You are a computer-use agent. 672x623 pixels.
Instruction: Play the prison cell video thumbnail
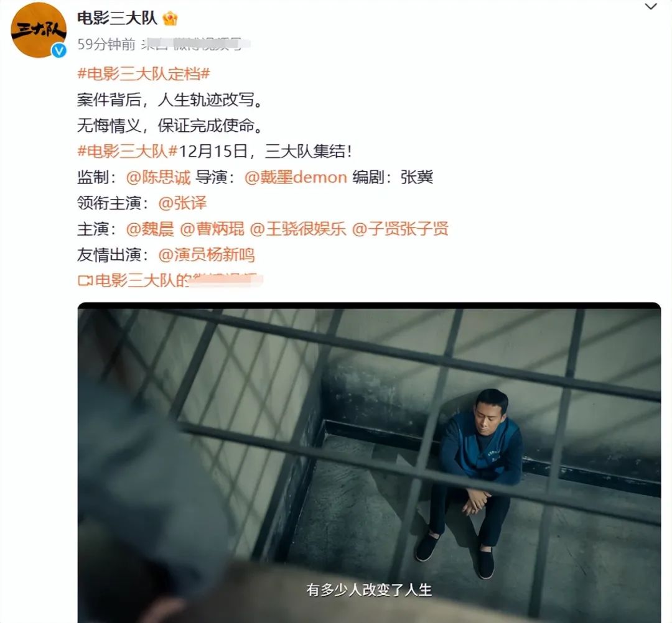click(369, 463)
